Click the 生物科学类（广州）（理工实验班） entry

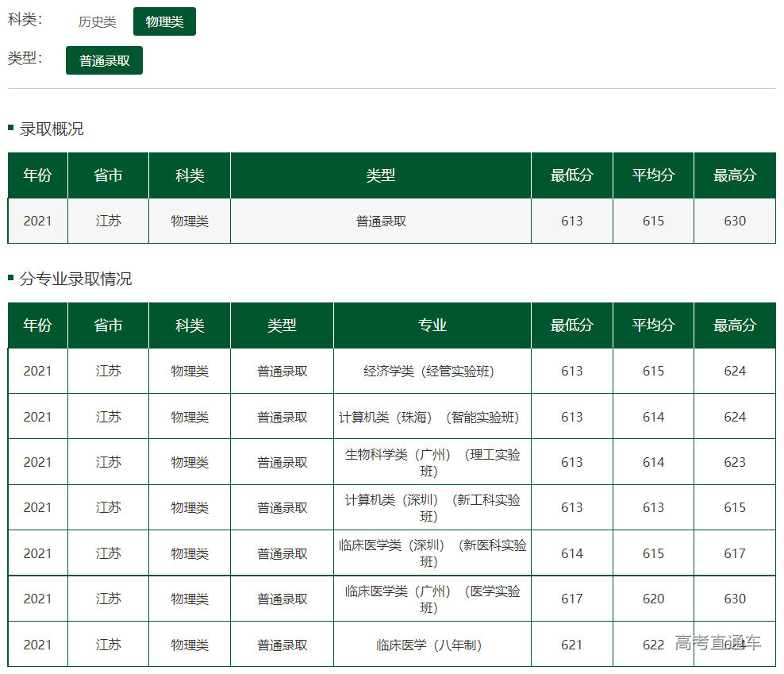pyautogui.click(x=432, y=462)
